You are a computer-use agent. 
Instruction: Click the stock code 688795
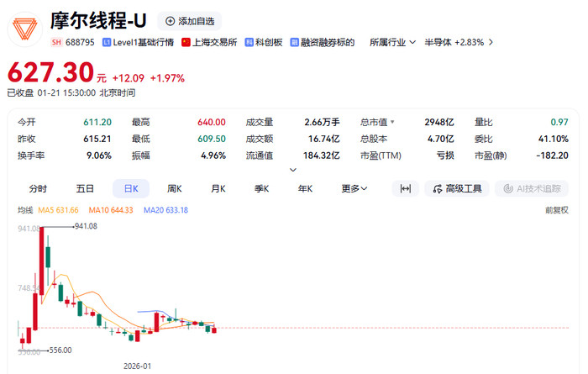click(80, 42)
